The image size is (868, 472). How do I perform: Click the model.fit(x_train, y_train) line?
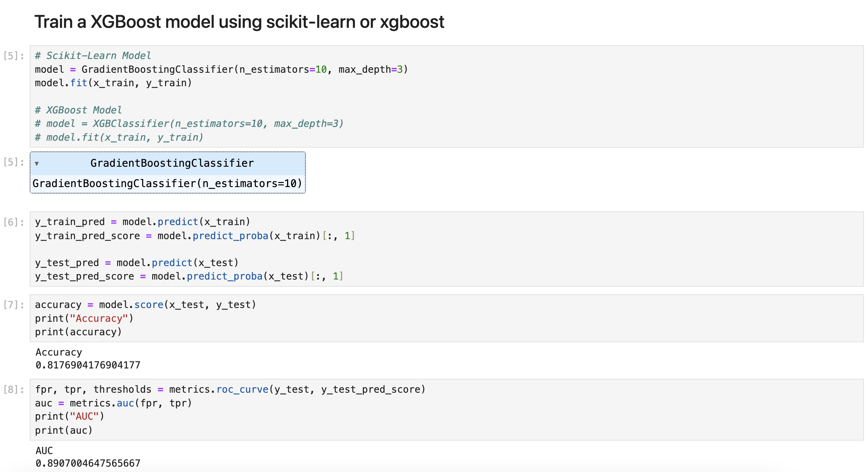[113, 83]
